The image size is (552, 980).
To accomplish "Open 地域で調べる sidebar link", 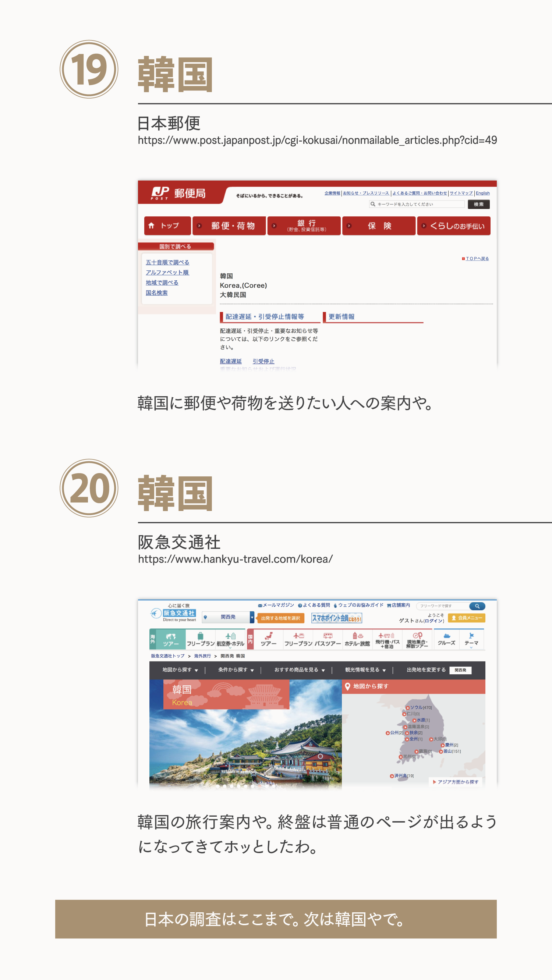I will click(162, 283).
